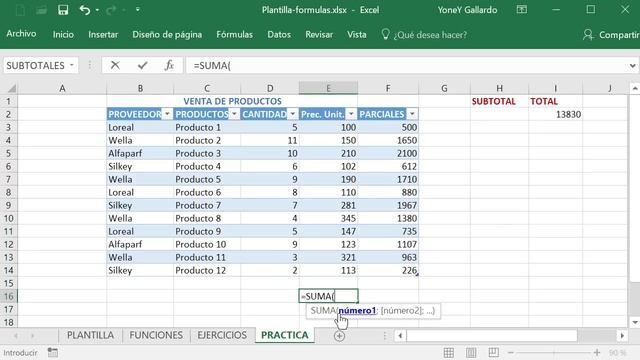Select the Producto 7 cell

coord(207,205)
